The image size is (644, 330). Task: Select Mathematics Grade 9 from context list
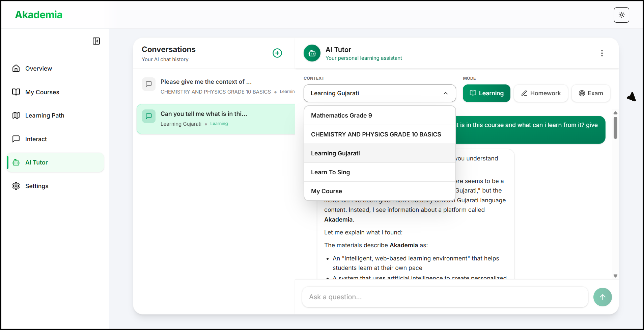click(341, 116)
